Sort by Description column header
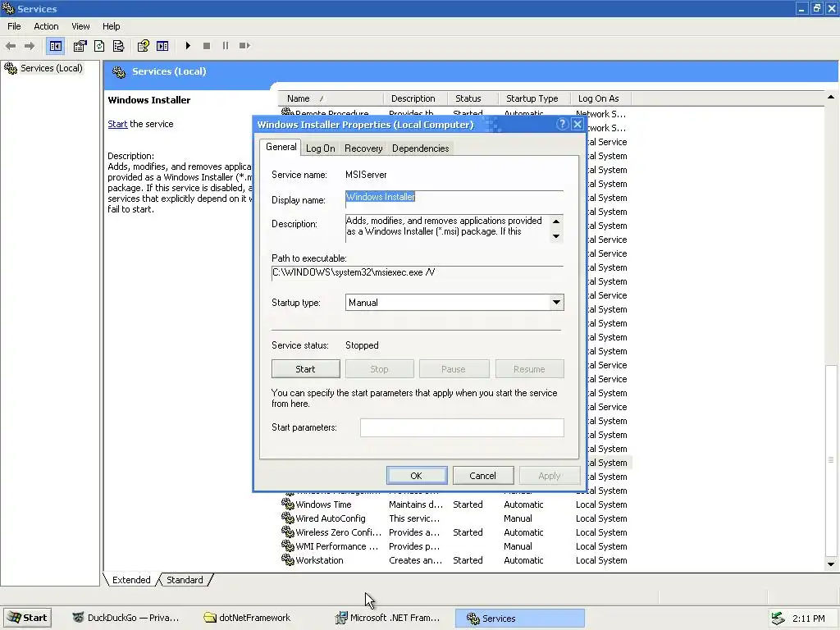This screenshot has height=630, width=840. click(416, 98)
